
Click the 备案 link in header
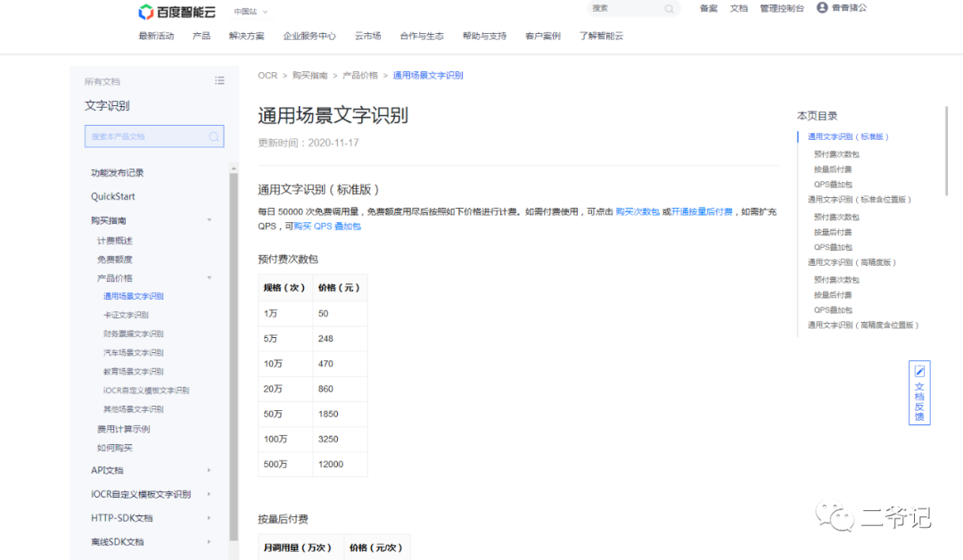(x=709, y=9)
